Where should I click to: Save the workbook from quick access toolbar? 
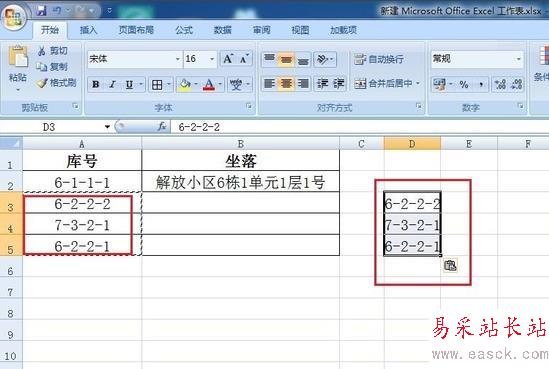[x=42, y=11]
